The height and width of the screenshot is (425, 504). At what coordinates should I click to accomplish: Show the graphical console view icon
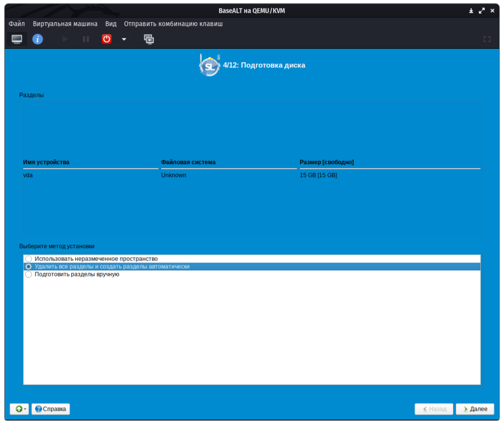(x=17, y=39)
